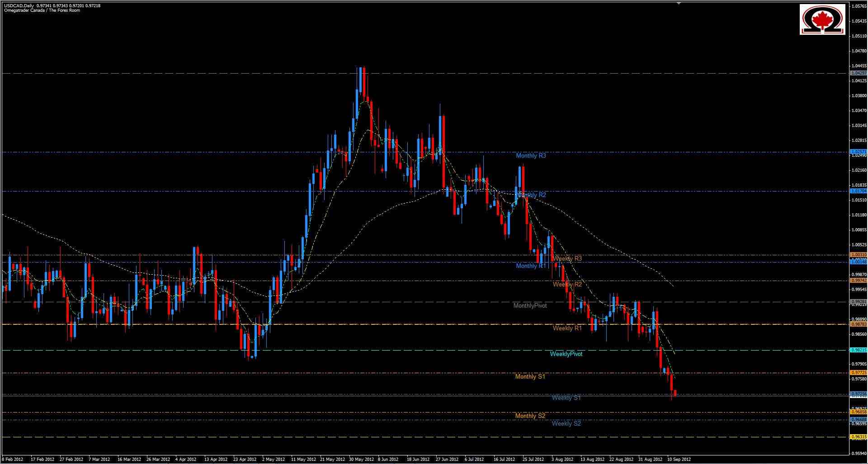Select the MonthlyPivot dashed line label
The width and height of the screenshot is (868, 464).
click(x=530, y=305)
